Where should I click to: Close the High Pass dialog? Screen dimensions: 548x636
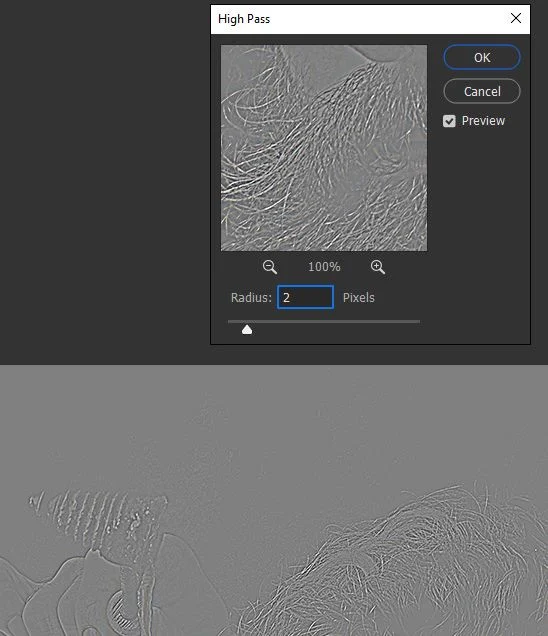(516, 18)
